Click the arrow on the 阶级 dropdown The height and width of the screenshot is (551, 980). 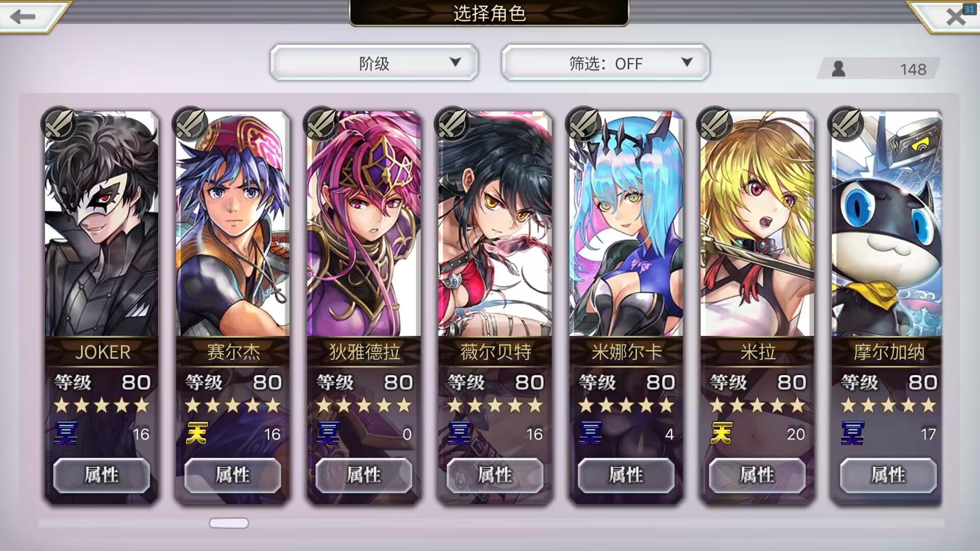pyautogui.click(x=455, y=62)
